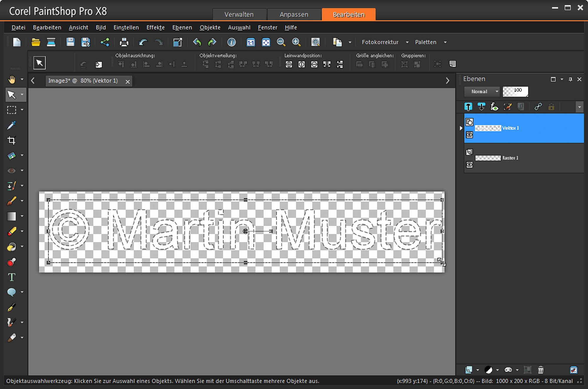Select the Preset Shape speech bubble tool
This screenshot has width=588, height=389.
tap(12, 292)
